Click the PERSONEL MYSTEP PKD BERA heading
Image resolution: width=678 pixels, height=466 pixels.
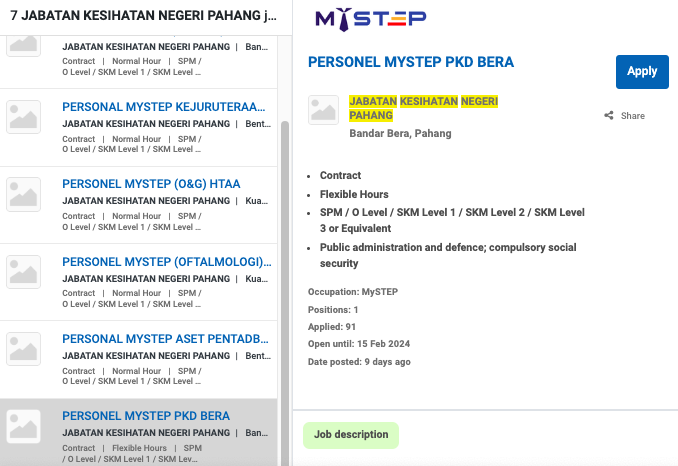click(x=411, y=62)
